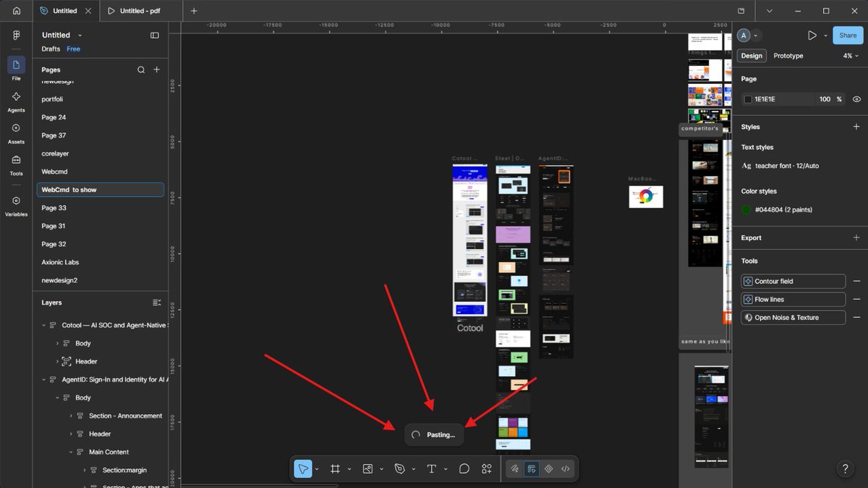The width and height of the screenshot is (868, 488).
Task: Click the Free plan link
Action: tap(73, 49)
